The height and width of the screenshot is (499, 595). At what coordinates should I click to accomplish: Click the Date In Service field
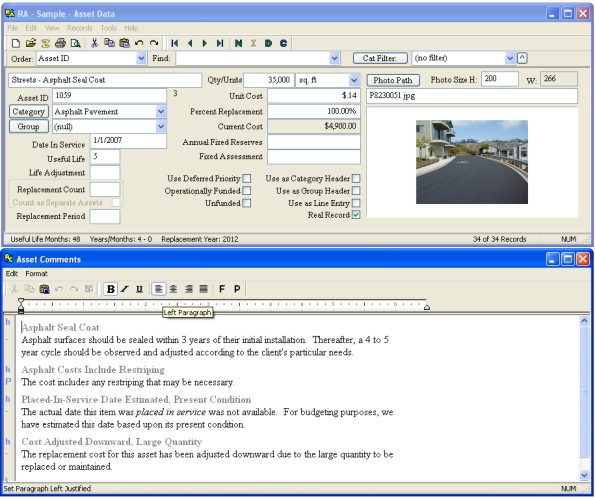(x=128, y=141)
